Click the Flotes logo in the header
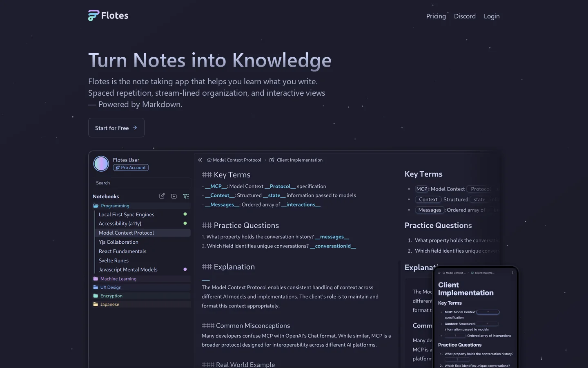This screenshot has height=368, width=588. pyautogui.click(x=108, y=16)
